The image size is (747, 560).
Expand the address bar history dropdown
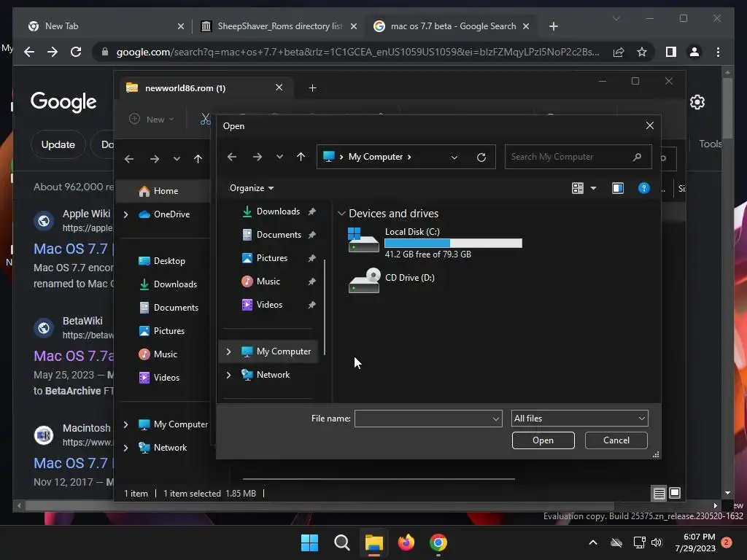[454, 157]
